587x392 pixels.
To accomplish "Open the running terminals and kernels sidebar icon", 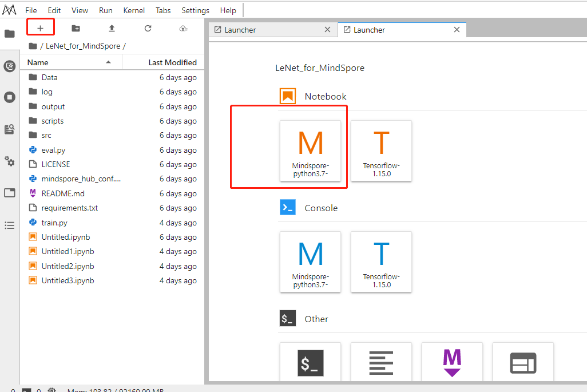I will (10, 97).
